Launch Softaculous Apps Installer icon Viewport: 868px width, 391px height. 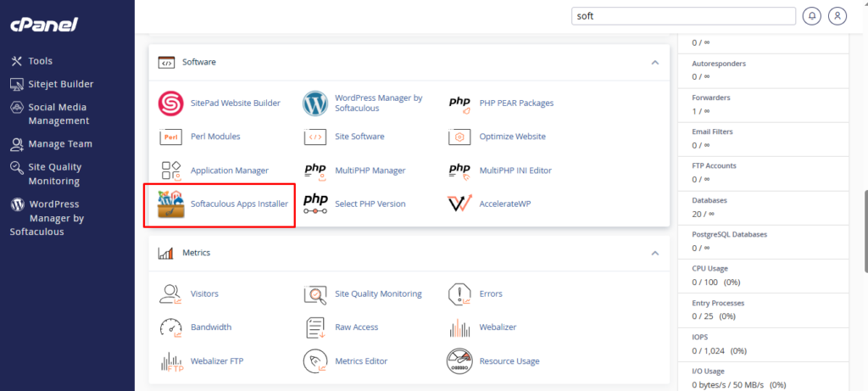click(x=171, y=204)
